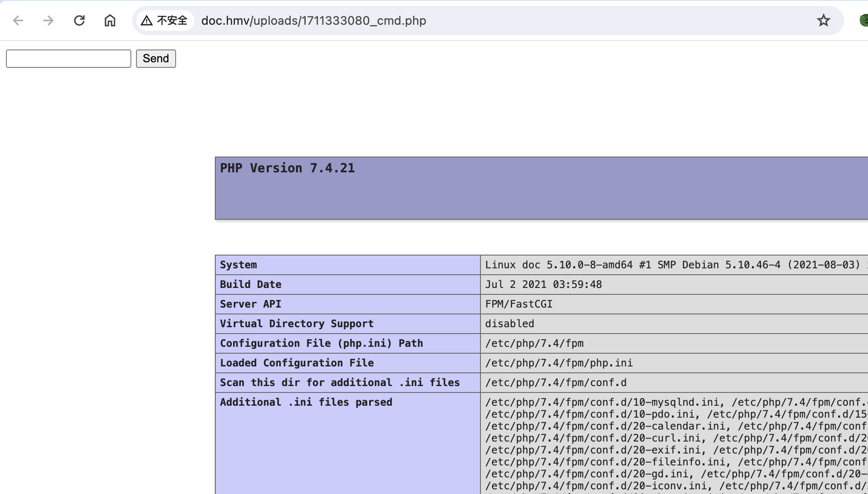
Task: Select the Build Date label
Action: coord(251,285)
